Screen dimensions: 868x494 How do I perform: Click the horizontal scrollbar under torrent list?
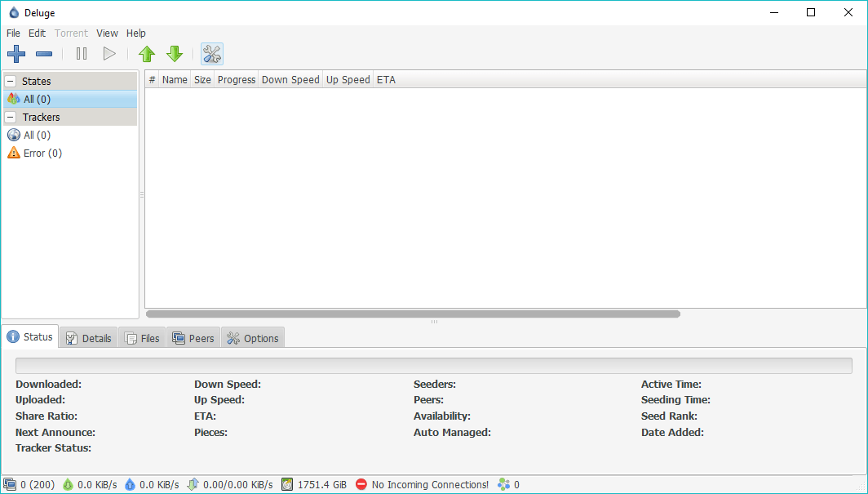click(413, 314)
